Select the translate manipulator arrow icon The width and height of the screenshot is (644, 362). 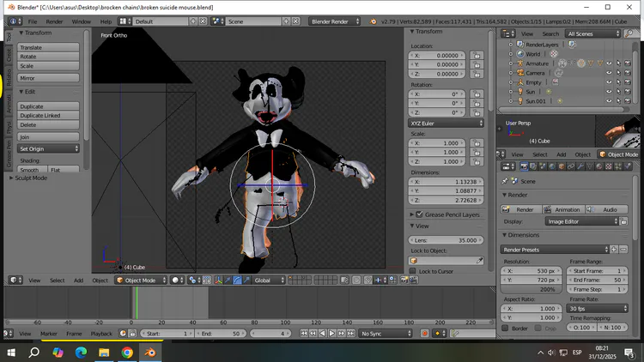[228, 281]
